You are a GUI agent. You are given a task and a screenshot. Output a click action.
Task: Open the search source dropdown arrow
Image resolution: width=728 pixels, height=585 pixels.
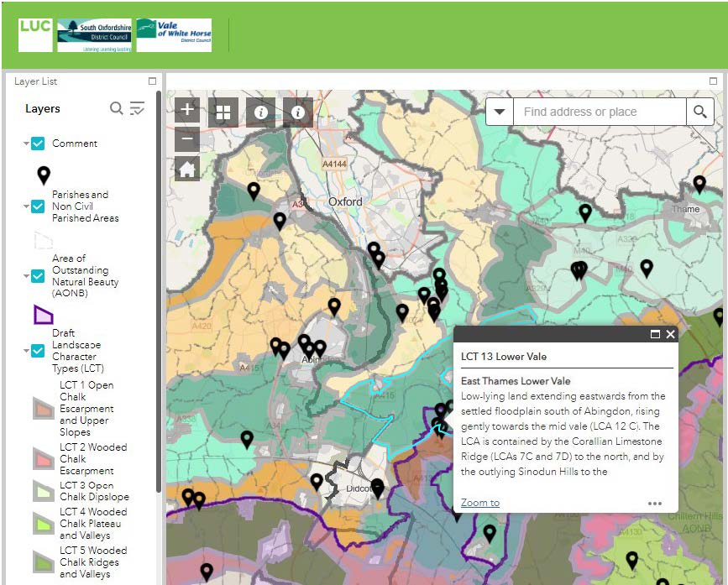point(500,112)
